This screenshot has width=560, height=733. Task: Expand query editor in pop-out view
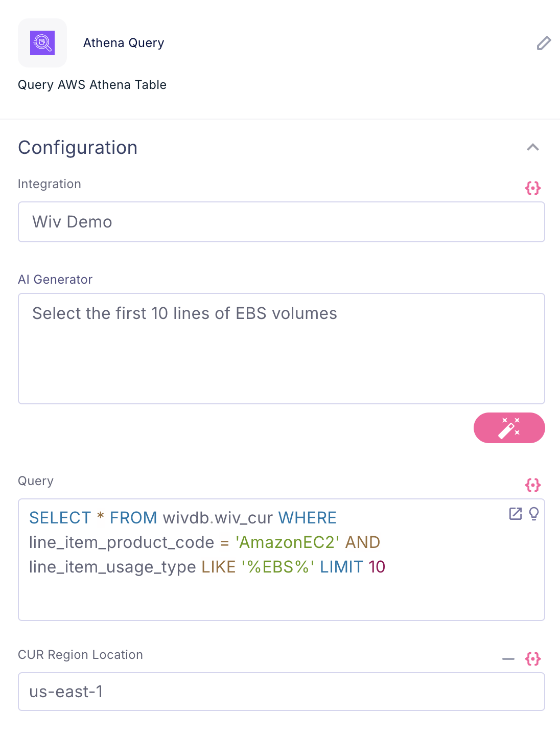(516, 514)
